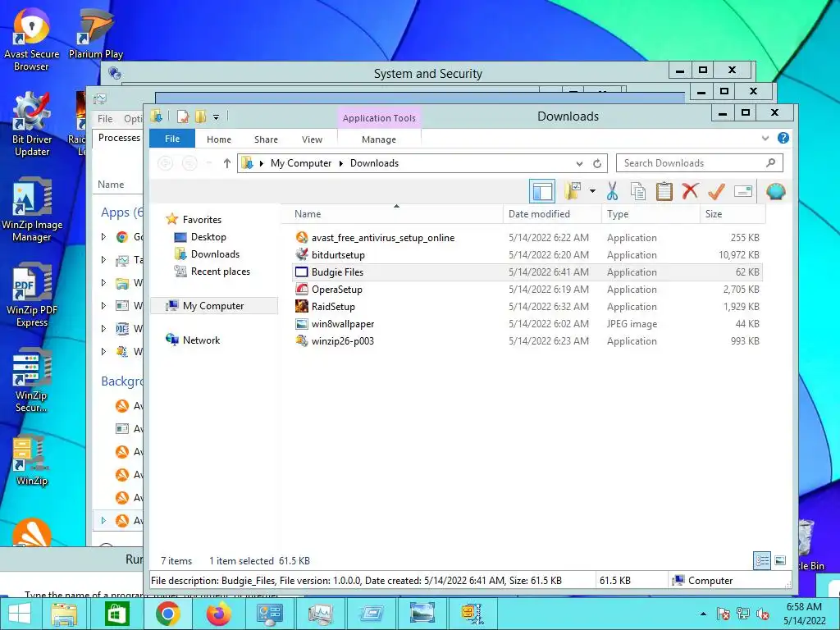The width and height of the screenshot is (840, 630).
Task: Click the Search Downloads field
Action: [x=699, y=163]
